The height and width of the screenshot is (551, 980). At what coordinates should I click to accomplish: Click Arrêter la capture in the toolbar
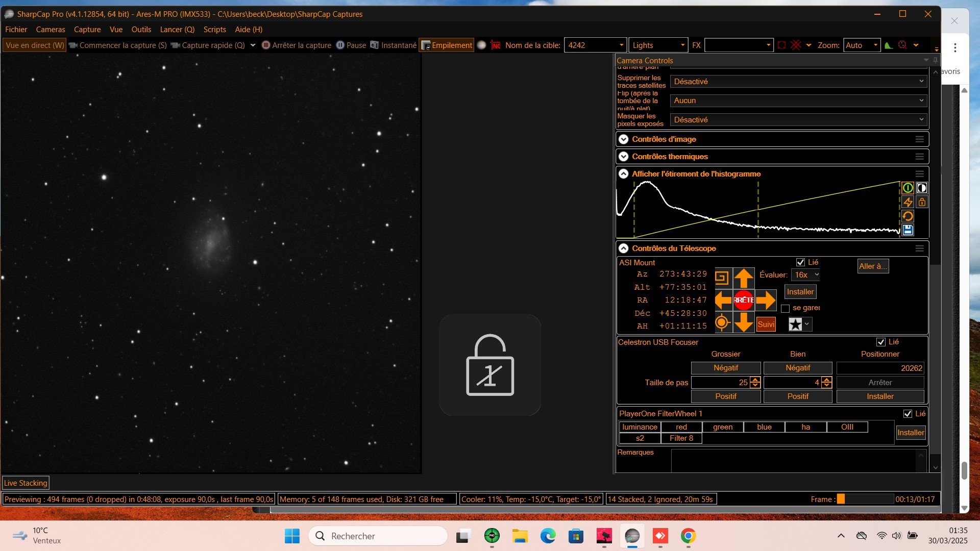[297, 45]
